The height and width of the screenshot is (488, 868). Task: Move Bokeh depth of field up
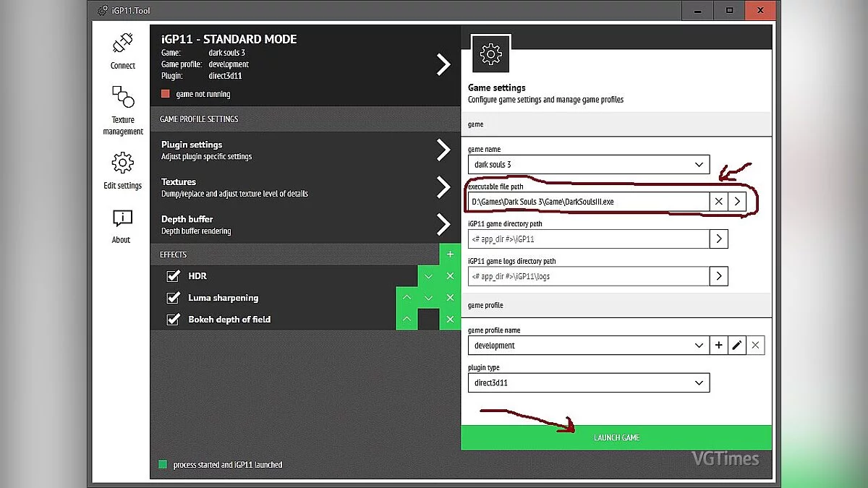point(407,320)
